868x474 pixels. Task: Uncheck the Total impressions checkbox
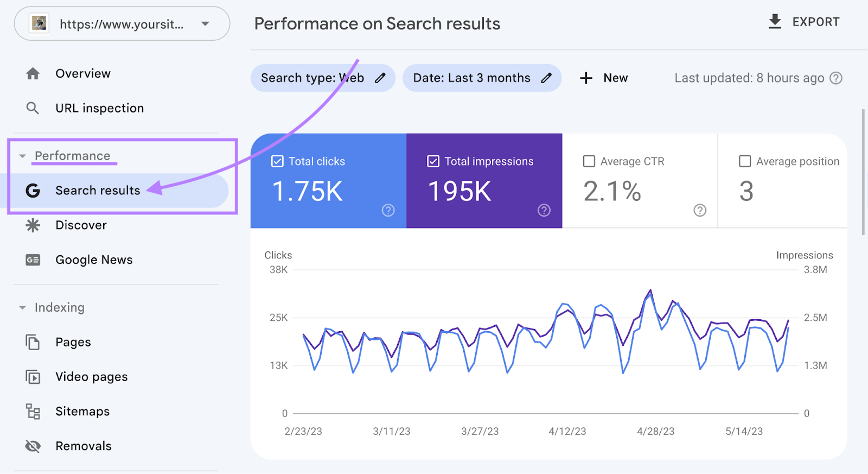pyautogui.click(x=433, y=161)
